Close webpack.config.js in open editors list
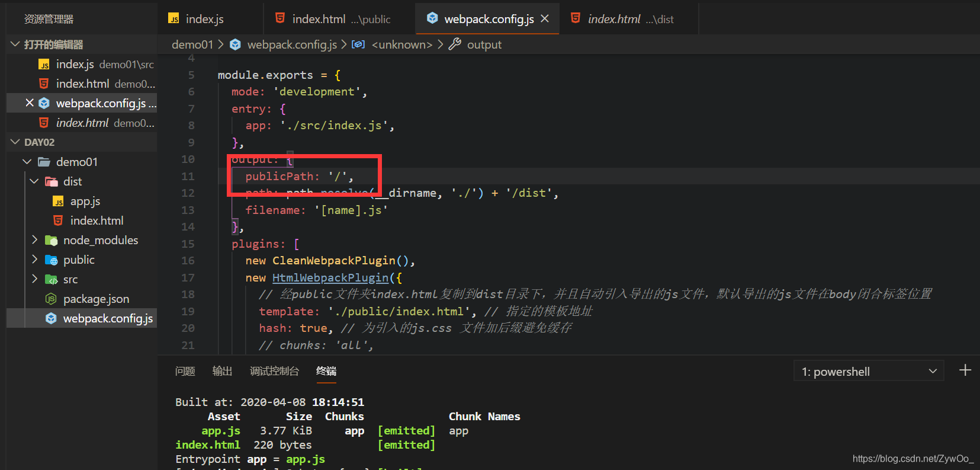Image resolution: width=980 pixels, height=470 pixels. coord(30,103)
